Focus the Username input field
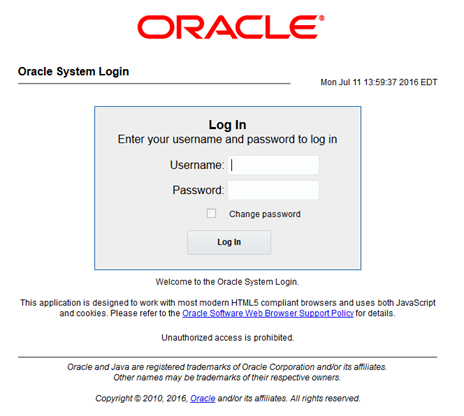Screen dimensions: 464x416 pos(273,165)
